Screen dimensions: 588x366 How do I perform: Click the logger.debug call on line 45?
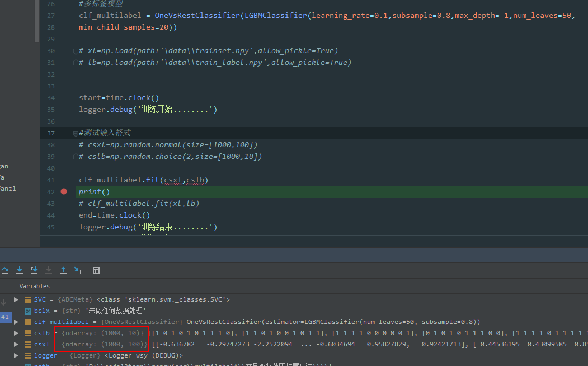click(148, 227)
